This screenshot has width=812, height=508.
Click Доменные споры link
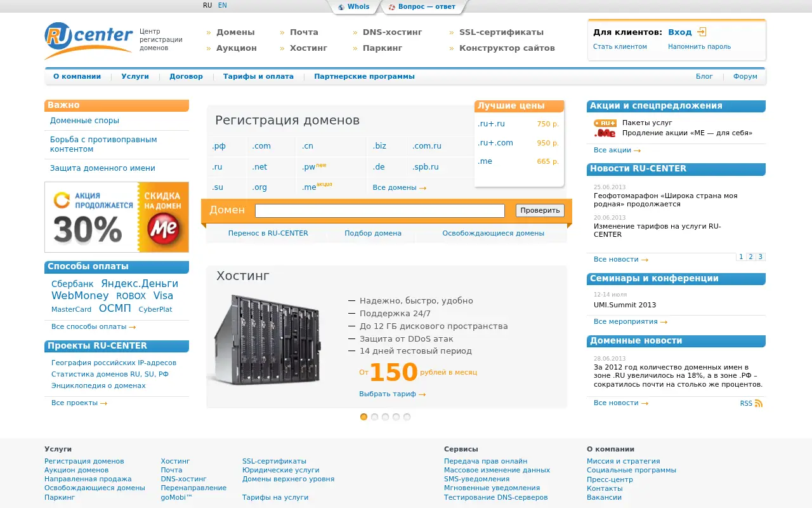[84, 121]
